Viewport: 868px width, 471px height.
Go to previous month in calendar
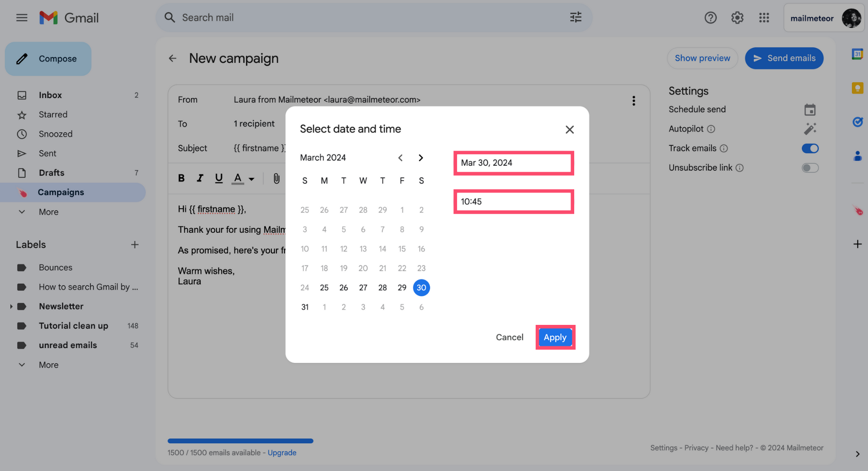tap(400, 158)
